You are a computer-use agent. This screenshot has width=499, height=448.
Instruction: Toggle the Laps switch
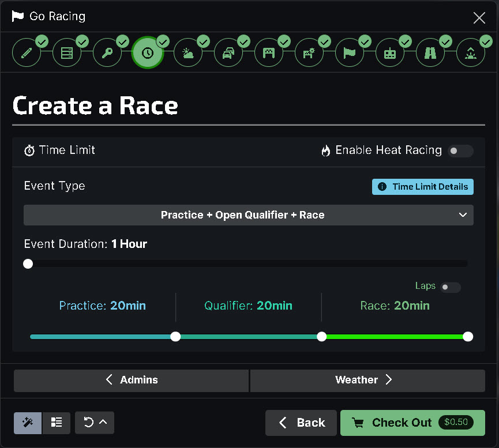(x=451, y=287)
